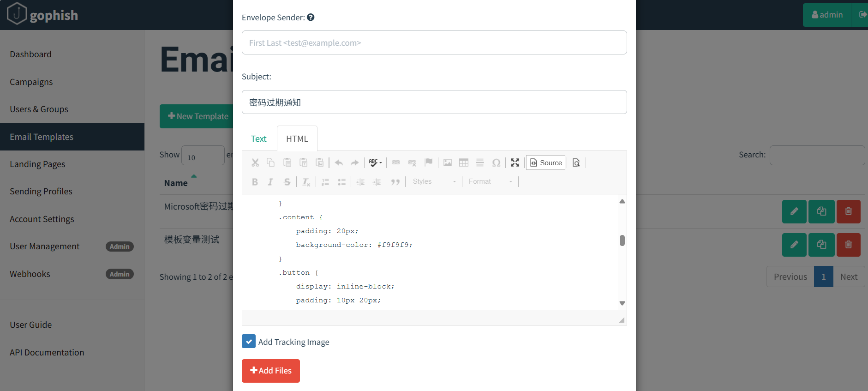
Task: Click the special character omega icon
Action: [496, 162]
